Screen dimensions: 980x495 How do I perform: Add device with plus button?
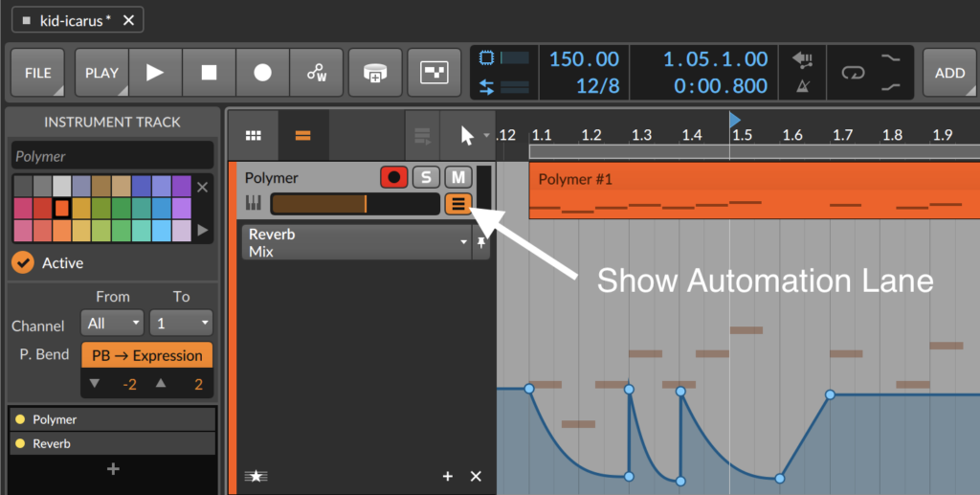coord(113,469)
